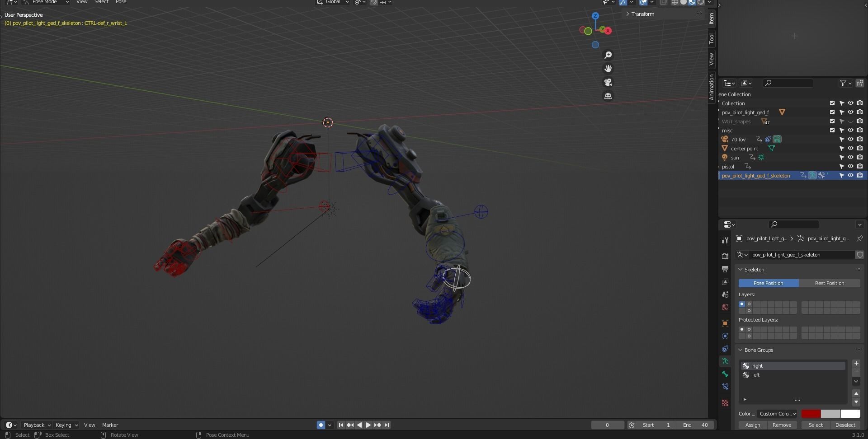Open the Render properties tab icon
868x439 pixels.
coord(725,256)
